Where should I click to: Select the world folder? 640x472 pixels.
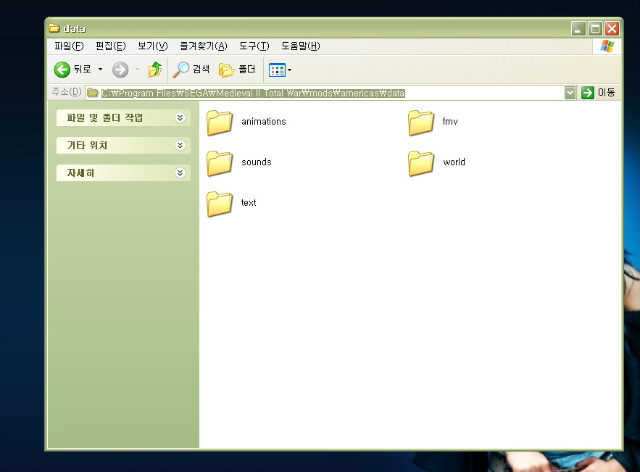(x=436, y=163)
